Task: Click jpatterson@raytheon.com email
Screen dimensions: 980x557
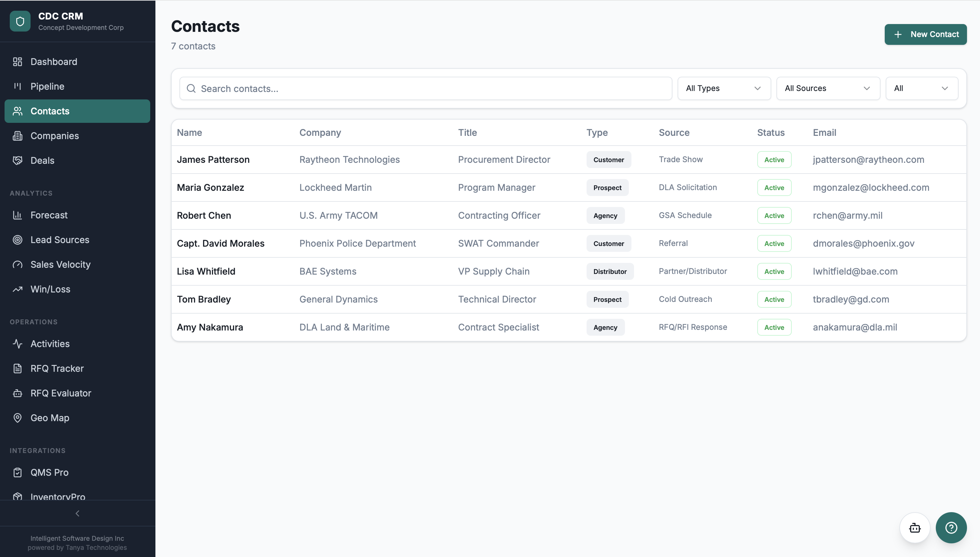Action: pos(868,160)
